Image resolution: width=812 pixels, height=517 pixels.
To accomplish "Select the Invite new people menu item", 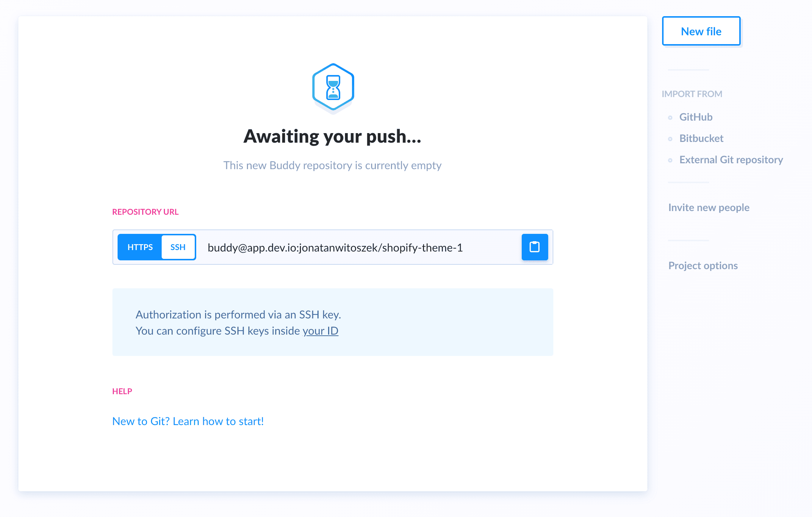I will tap(708, 207).
